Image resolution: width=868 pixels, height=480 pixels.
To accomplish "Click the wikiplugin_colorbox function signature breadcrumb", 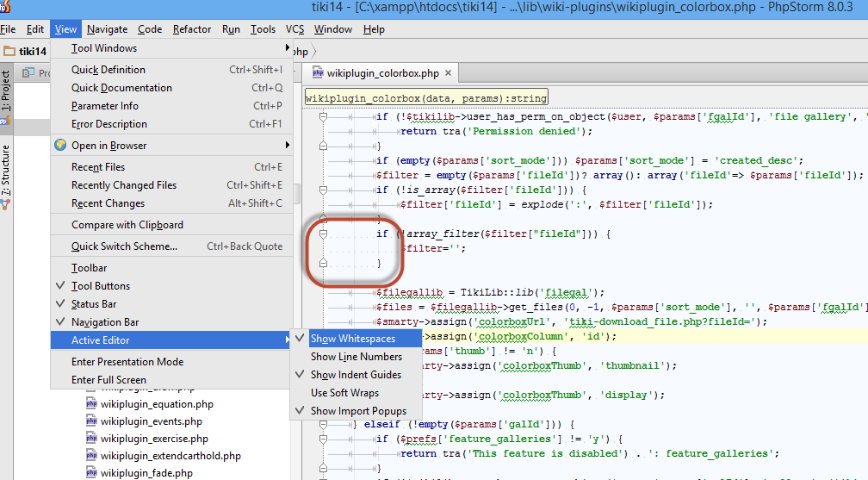I will [x=426, y=98].
